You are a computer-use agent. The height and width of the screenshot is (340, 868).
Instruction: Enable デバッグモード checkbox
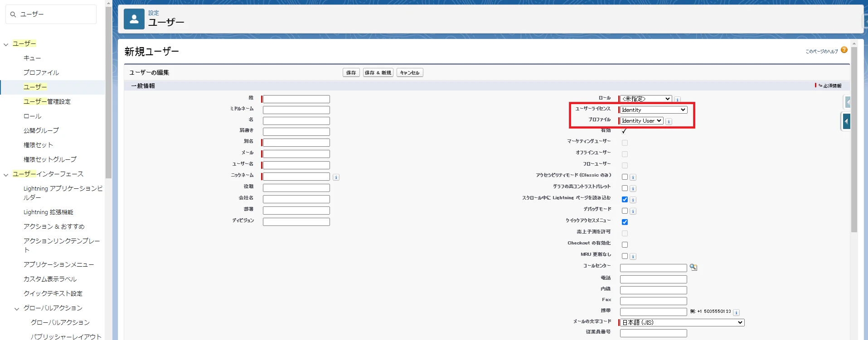[625, 211]
